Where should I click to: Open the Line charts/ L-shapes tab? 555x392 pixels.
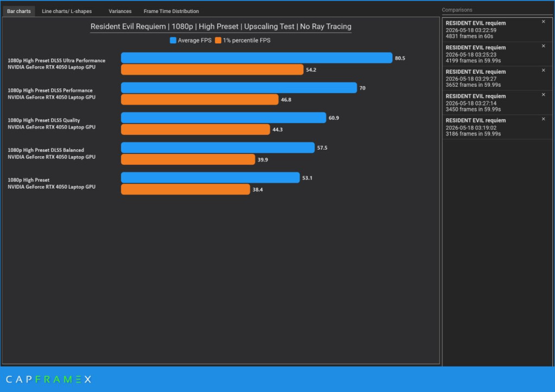click(67, 11)
